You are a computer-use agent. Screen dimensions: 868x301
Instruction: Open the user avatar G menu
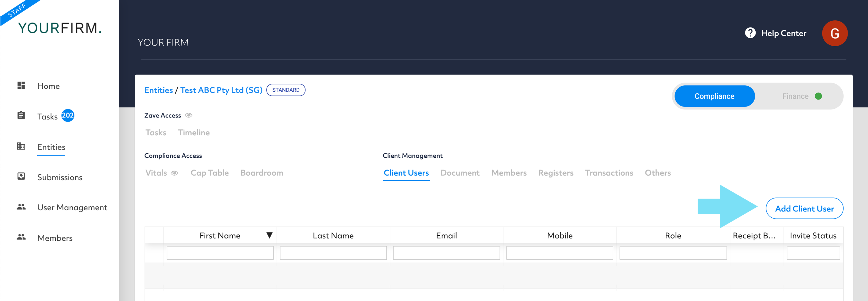[835, 33]
